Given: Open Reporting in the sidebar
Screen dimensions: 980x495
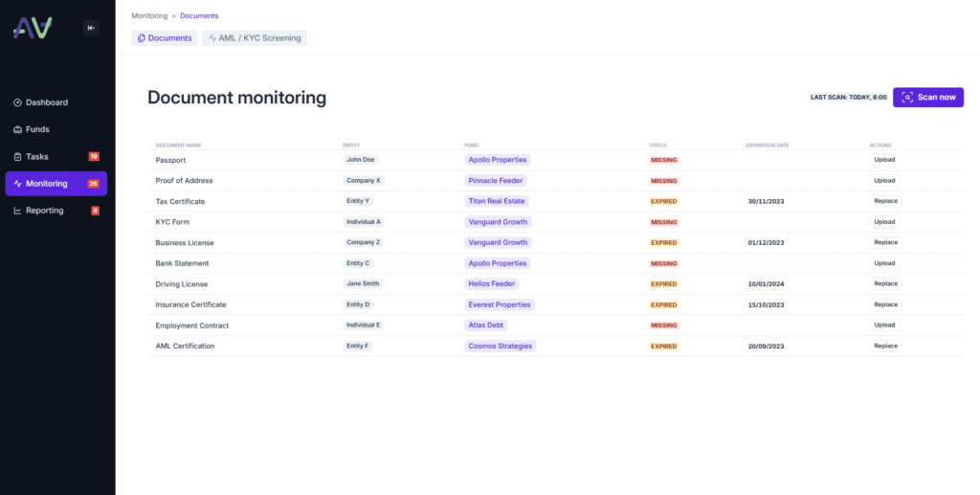Looking at the screenshot, I should [x=44, y=211].
